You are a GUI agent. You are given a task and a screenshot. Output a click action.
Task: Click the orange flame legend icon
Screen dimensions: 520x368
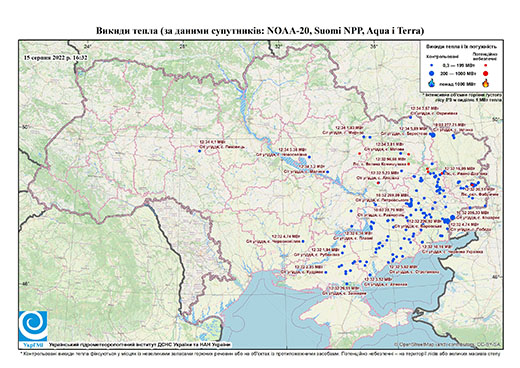pyautogui.click(x=486, y=83)
